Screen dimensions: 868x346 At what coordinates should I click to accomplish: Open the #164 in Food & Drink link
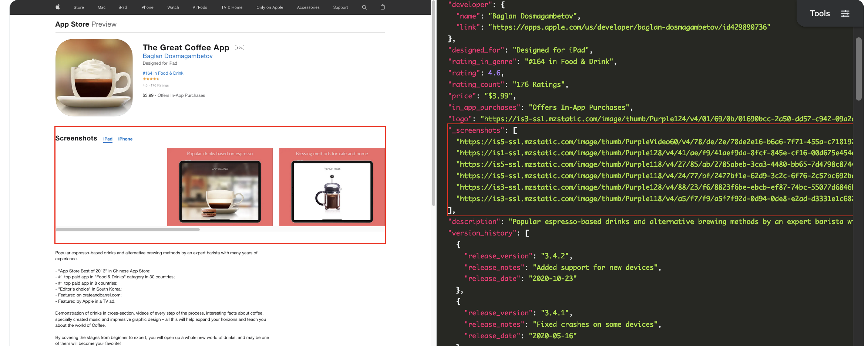point(162,73)
